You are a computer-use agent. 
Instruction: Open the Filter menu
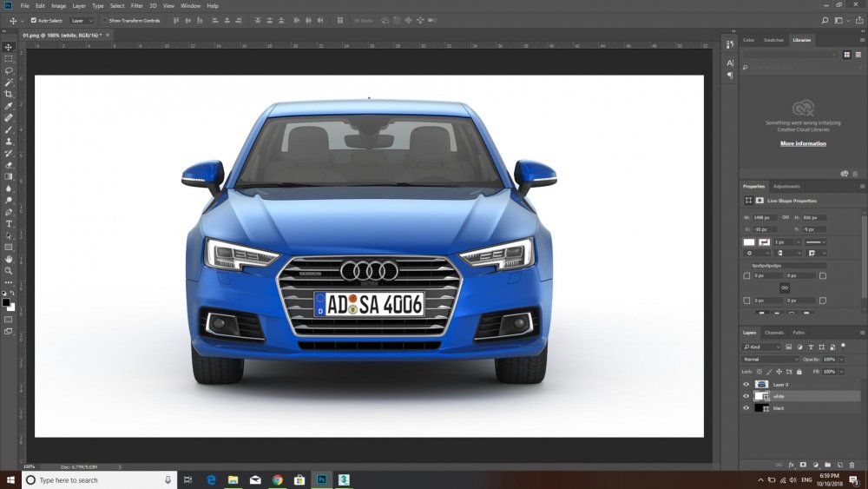tap(137, 5)
